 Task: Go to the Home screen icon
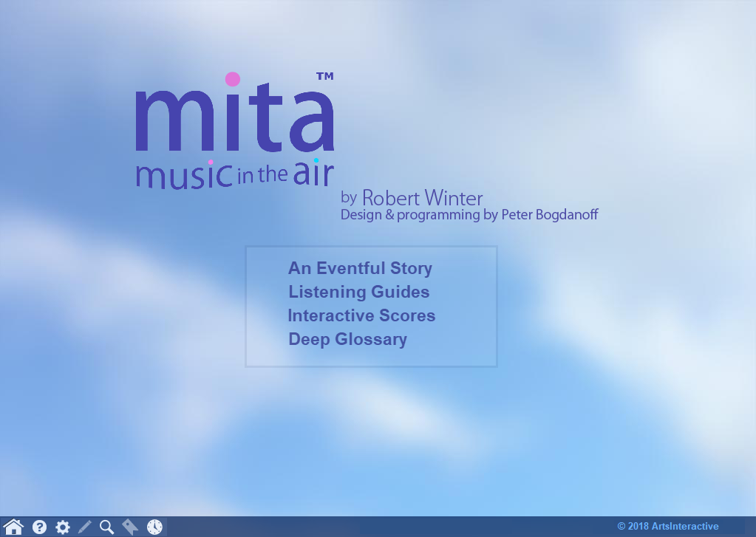click(x=13, y=527)
